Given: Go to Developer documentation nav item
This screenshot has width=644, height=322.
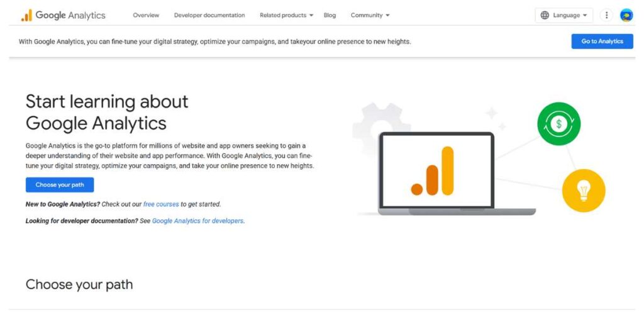Looking at the screenshot, I should (x=209, y=15).
